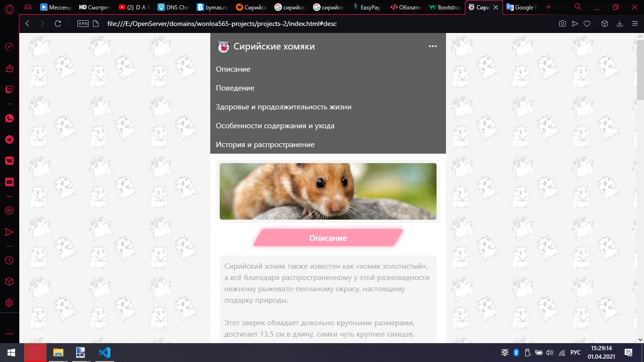This screenshot has height=362, width=644.
Task: Open the Twitch sidebar panel
Action: pyautogui.click(x=9, y=90)
